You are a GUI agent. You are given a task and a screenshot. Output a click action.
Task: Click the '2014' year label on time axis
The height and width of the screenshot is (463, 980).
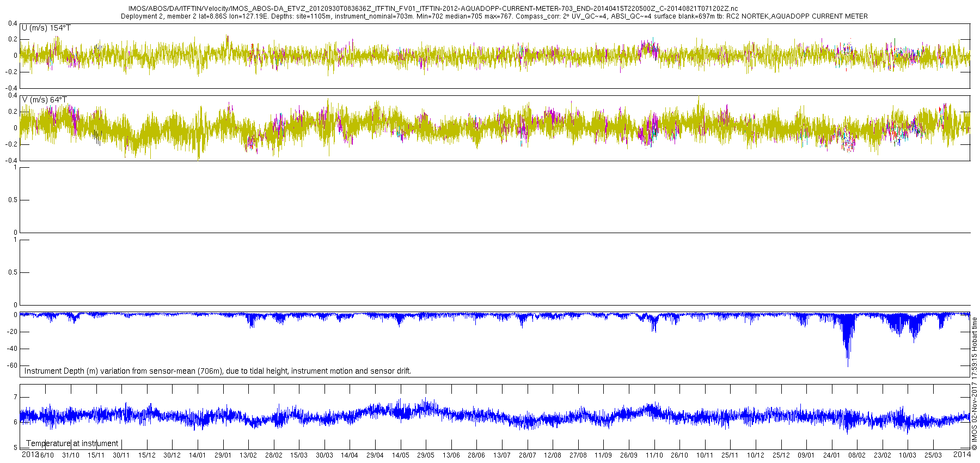click(962, 454)
